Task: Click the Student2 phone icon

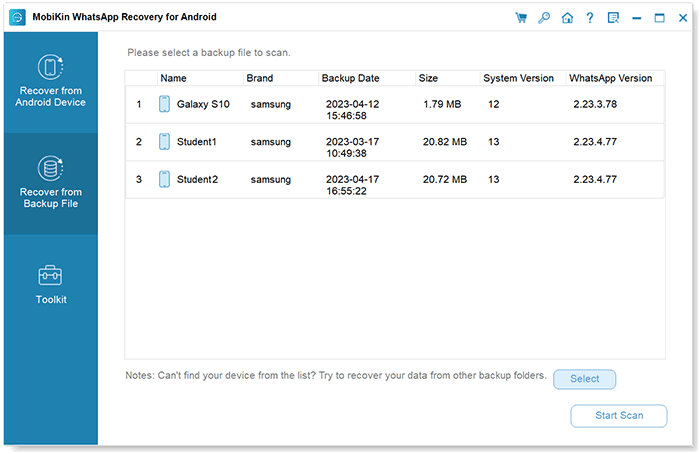Action: (164, 179)
